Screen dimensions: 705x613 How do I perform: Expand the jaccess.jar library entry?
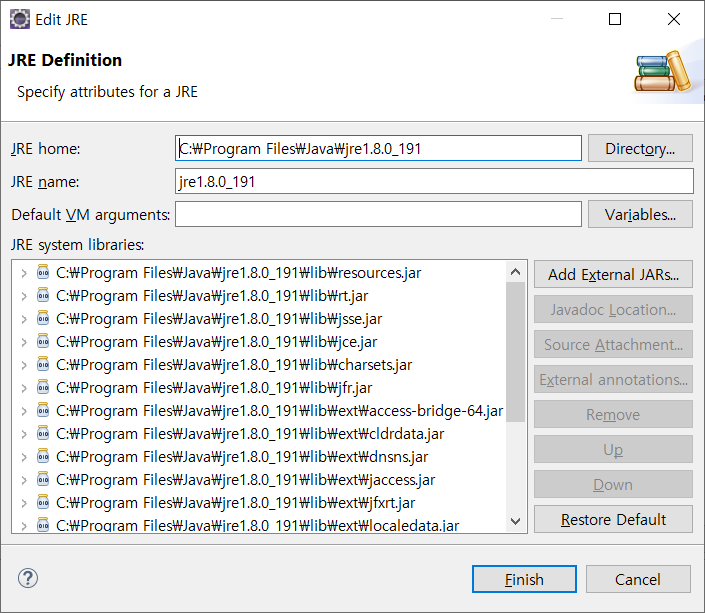[24, 479]
